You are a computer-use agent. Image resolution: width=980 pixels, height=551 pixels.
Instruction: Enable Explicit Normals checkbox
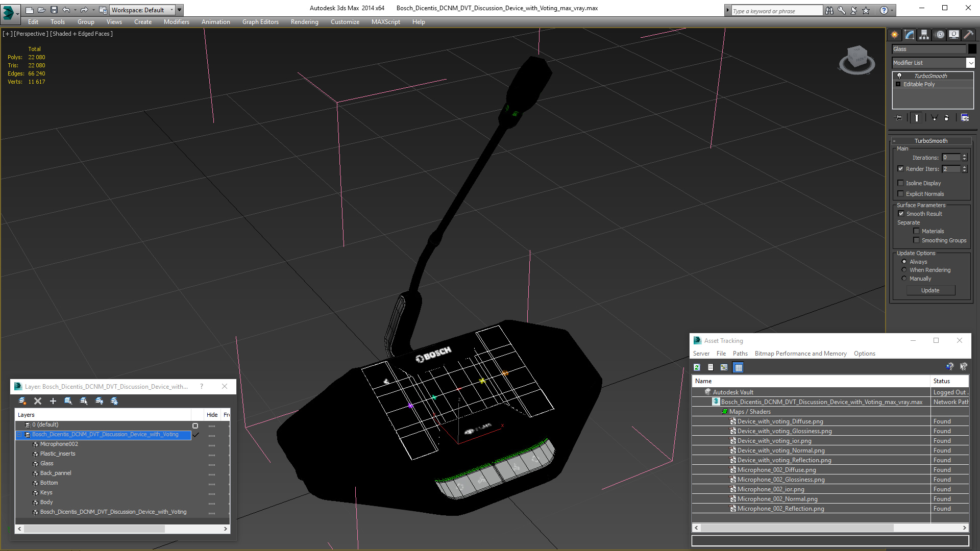900,194
